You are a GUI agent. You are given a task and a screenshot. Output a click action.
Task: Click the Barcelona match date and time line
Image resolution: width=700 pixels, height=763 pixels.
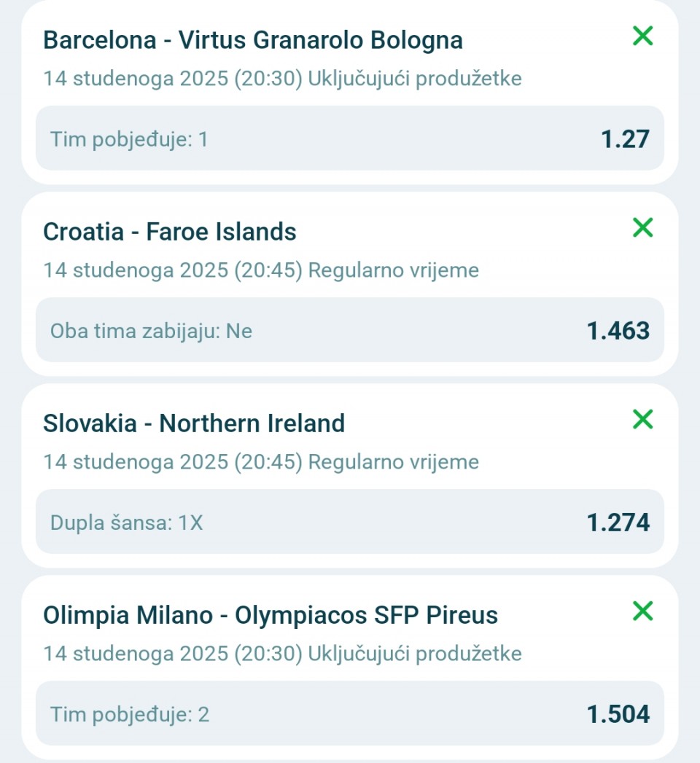282,78
